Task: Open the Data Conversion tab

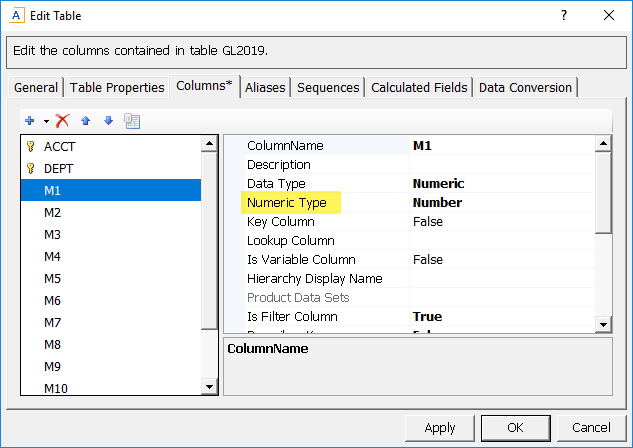Action: click(x=525, y=87)
